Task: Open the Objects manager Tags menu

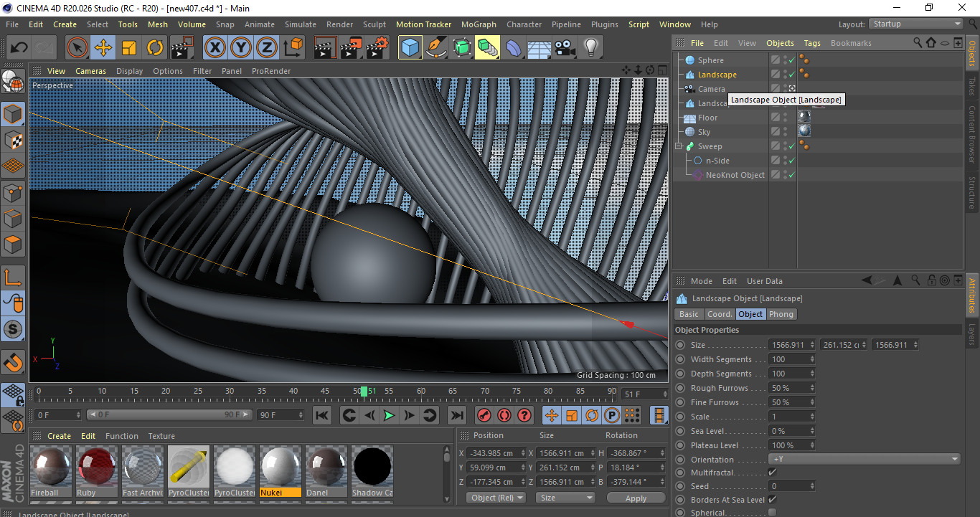Action: 812,43
